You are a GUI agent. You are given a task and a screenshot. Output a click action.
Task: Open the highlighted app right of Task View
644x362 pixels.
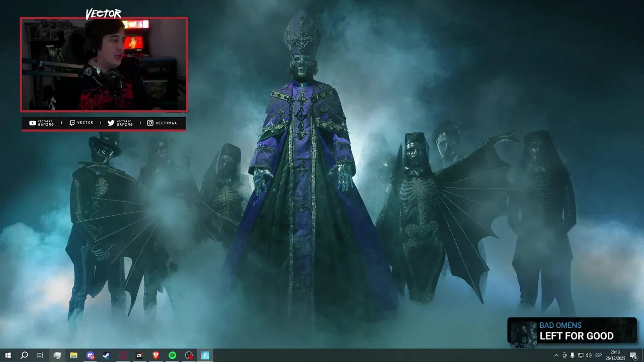click(x=57, y=355)
